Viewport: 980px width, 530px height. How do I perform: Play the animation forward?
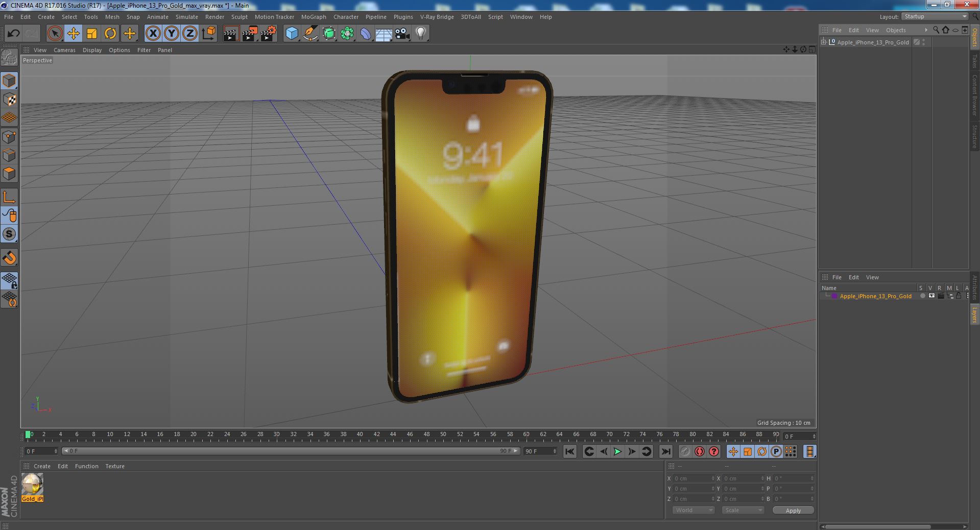617,451
